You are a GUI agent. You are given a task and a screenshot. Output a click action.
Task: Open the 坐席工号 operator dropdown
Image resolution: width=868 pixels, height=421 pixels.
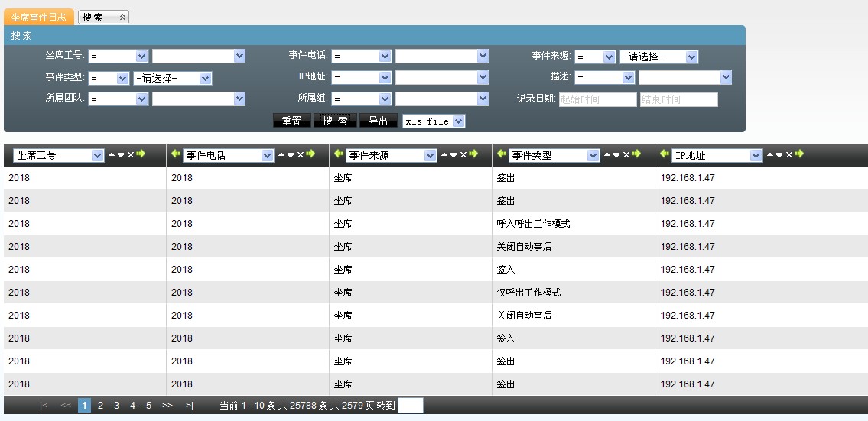pos(118,57)
